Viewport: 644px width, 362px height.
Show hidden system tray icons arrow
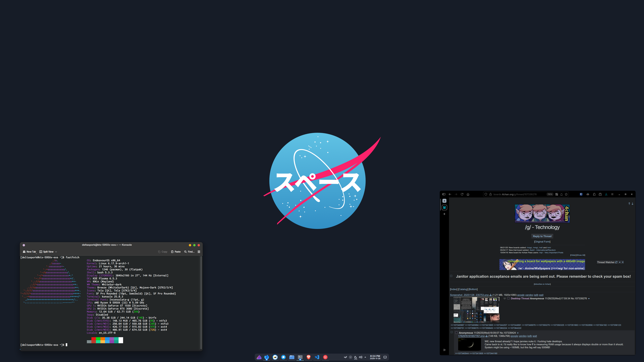[365, 357]
